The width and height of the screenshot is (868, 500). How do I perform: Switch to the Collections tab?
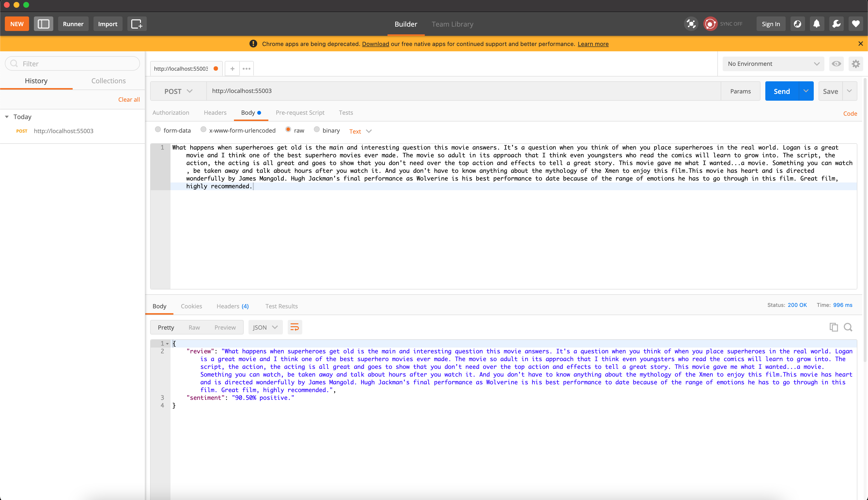[x=108, y=81]
